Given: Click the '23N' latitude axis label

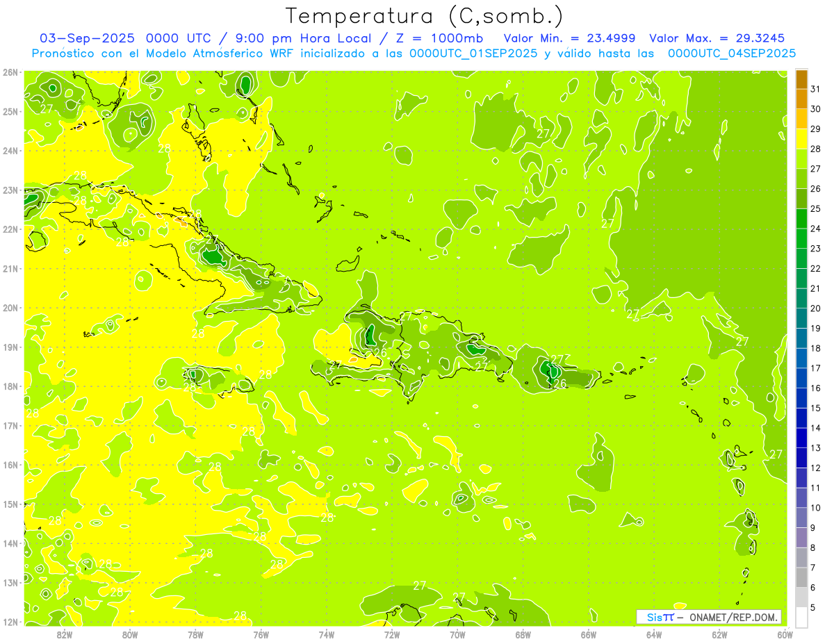Looking at the screenshot, I should [x=10, y=190].
